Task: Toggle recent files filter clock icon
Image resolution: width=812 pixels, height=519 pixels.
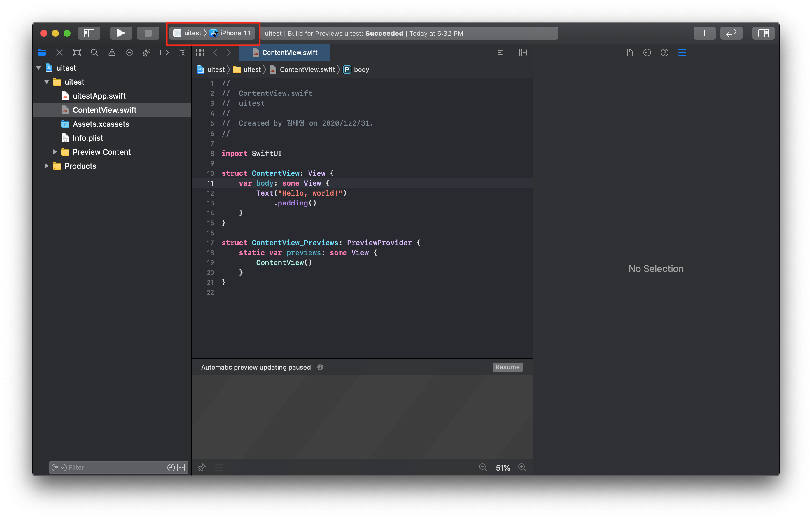Action: (x=171, y=467)
